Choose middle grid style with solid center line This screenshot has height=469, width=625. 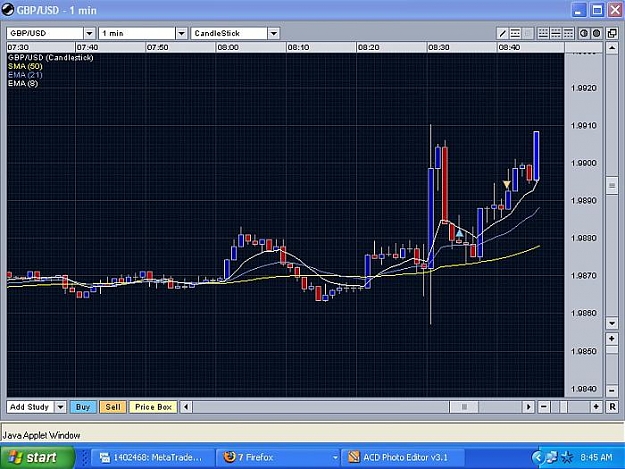tap(555, 33)
